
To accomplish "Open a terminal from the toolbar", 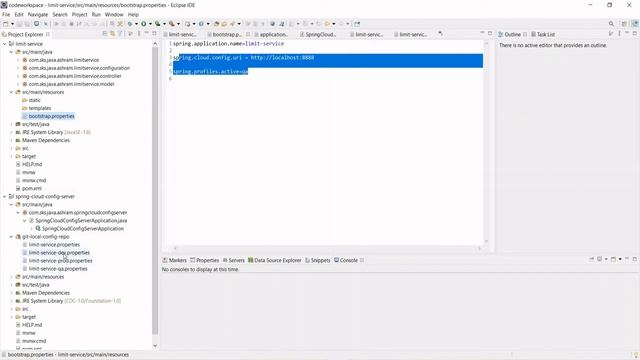I will (x=37, y=24).
